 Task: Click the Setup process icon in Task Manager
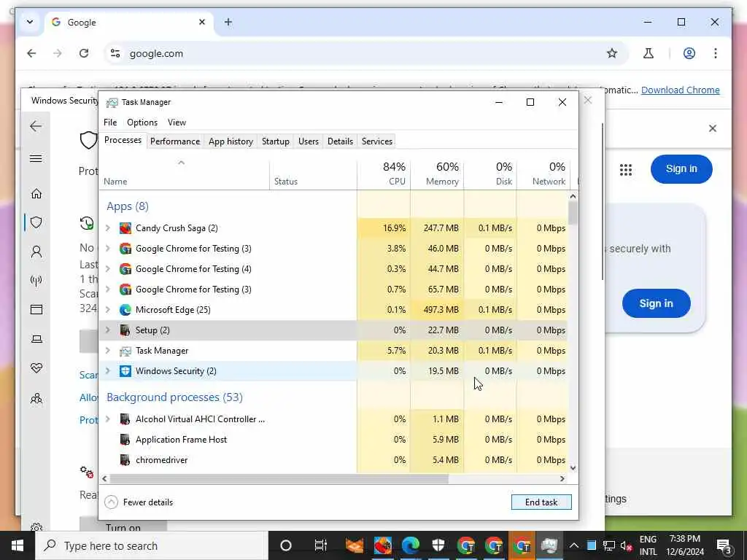(125, 330)
